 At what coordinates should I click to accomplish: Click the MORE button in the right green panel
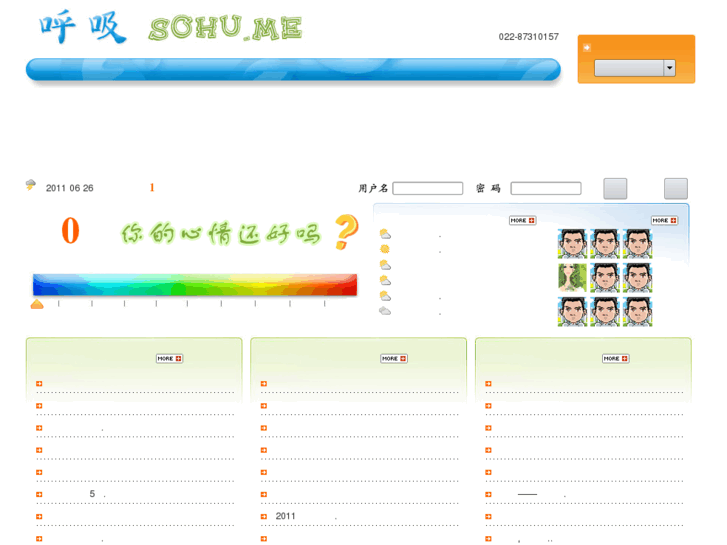[615, 359]
